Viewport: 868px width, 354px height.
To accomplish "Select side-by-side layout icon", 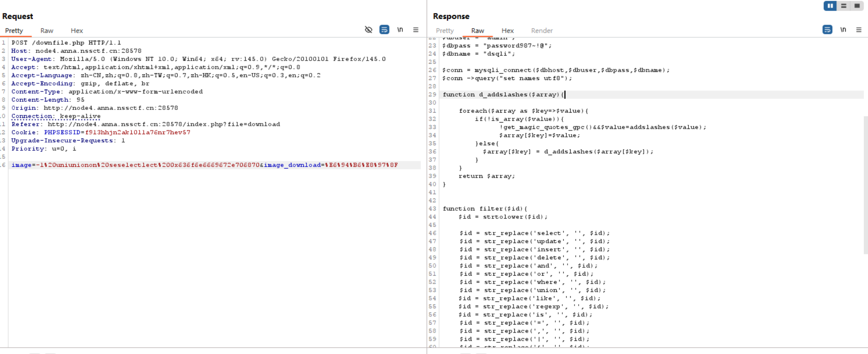I will [830, 6].
